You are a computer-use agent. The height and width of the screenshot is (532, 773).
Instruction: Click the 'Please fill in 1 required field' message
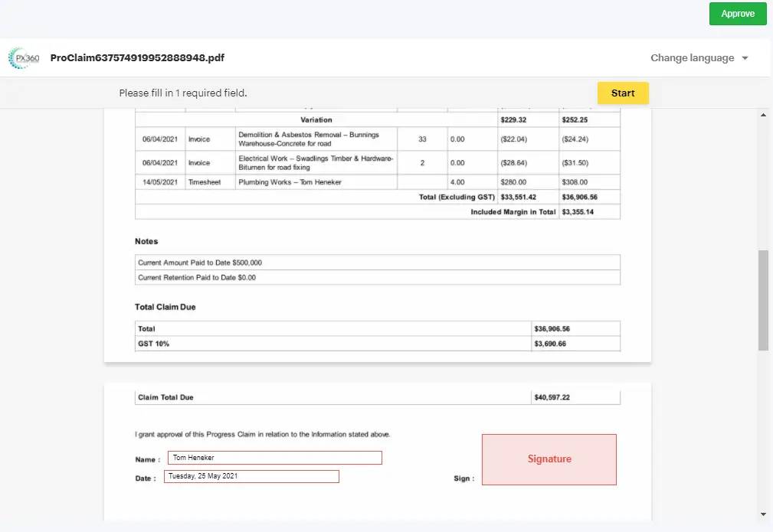coord(183,93)
